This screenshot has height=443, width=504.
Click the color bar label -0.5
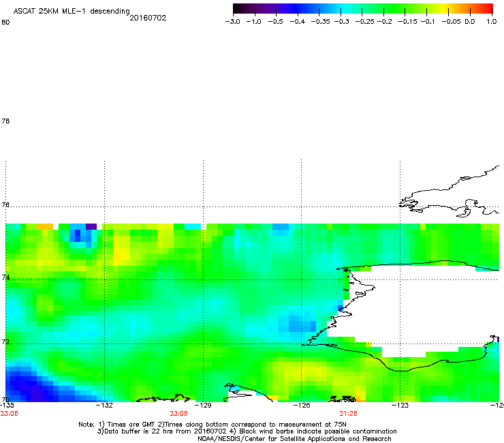point(275,22)
